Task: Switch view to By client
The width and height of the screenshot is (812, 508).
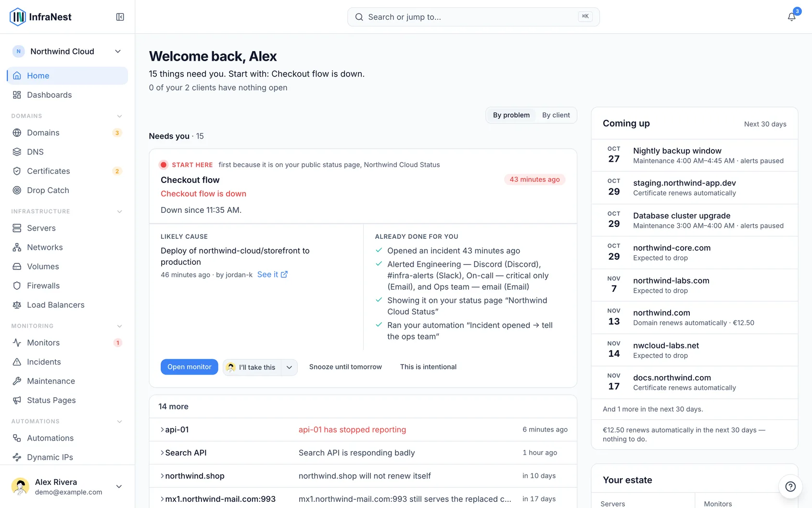Action: click(556, 115)
